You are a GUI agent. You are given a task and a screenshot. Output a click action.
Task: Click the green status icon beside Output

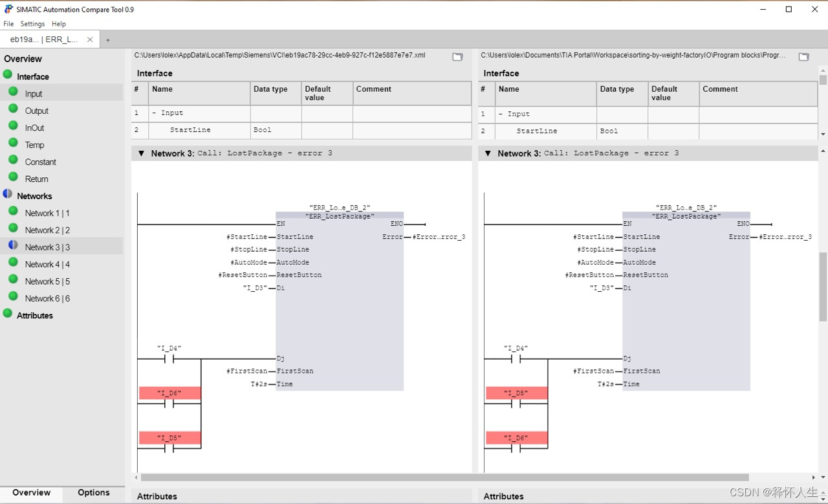[13, 108]
